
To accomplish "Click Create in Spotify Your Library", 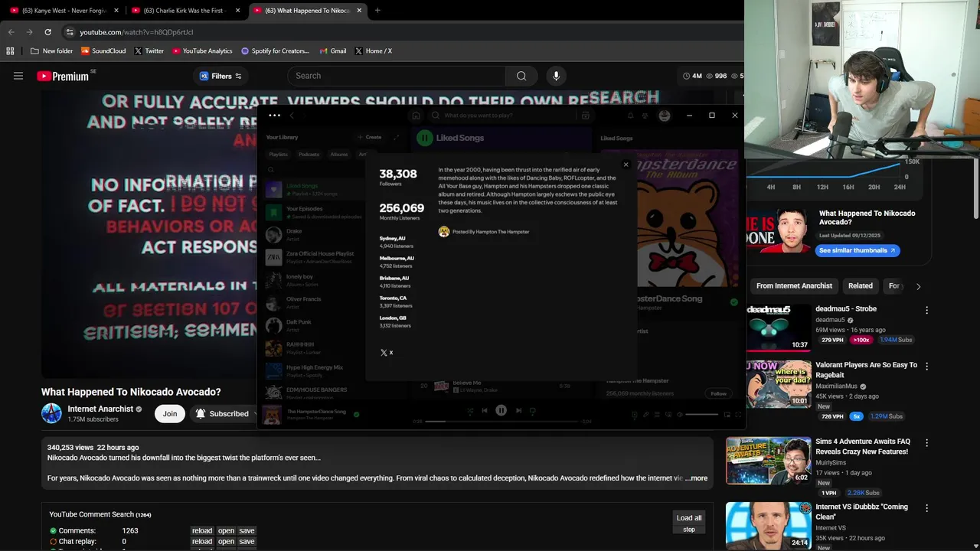I will click(x=369, y=137).
